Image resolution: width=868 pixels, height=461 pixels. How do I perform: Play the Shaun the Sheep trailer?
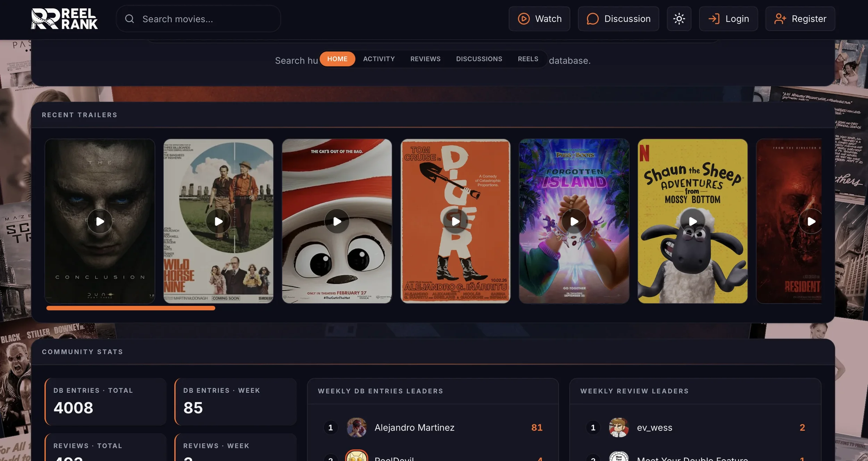click(x=692, y=221)
